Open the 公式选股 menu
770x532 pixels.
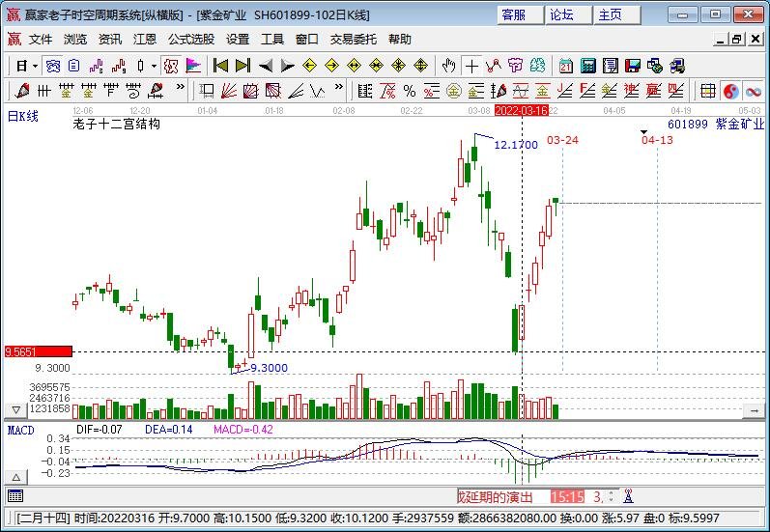point(191,40)
